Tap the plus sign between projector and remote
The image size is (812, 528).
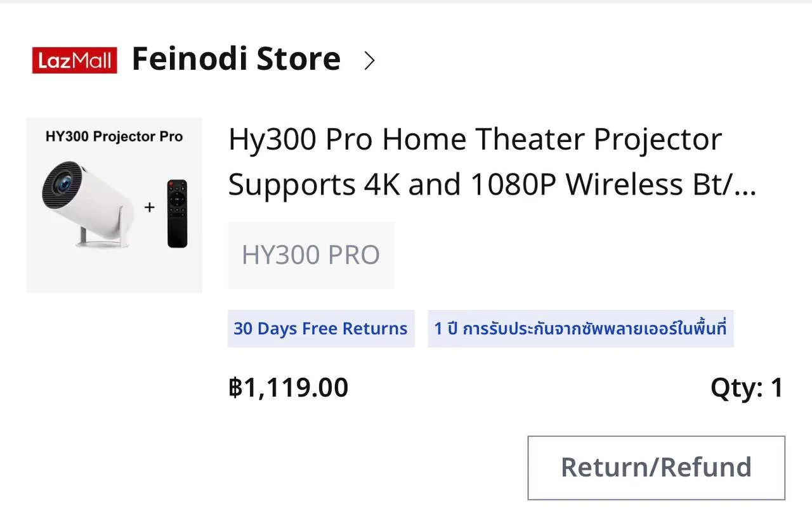pyautogui.click(x=150, y=207)
